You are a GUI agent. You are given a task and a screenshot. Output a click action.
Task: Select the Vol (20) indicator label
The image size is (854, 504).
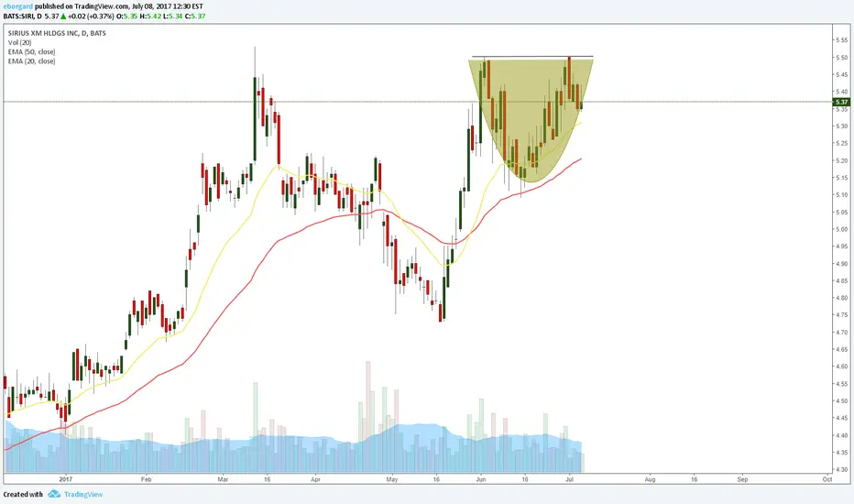(x=19, y=42)
